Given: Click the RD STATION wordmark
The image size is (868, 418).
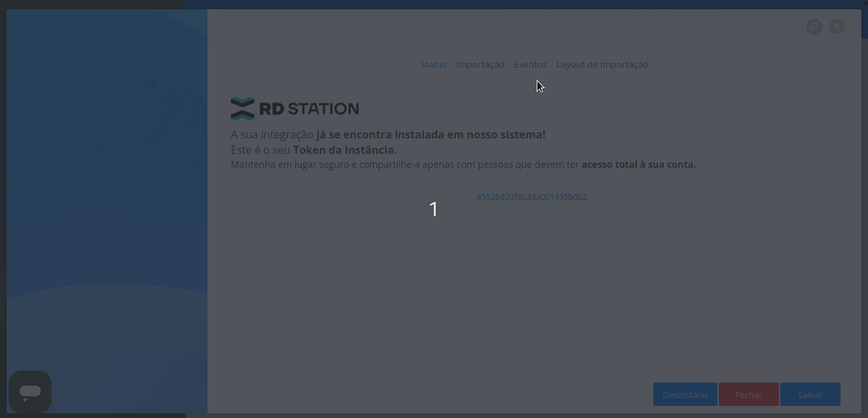Looking at the screenshot, I should pyautogui.click(x=308, y=108).
